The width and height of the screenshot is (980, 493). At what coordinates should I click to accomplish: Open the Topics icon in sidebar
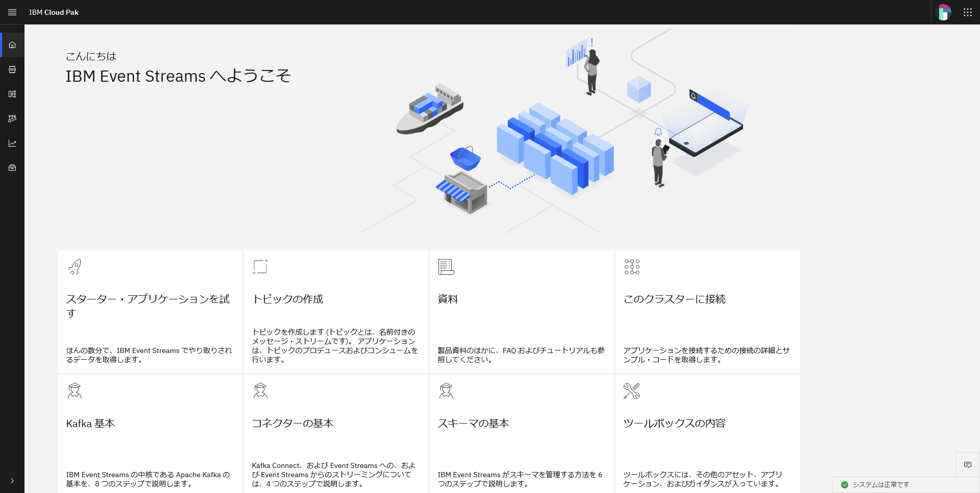12,69
